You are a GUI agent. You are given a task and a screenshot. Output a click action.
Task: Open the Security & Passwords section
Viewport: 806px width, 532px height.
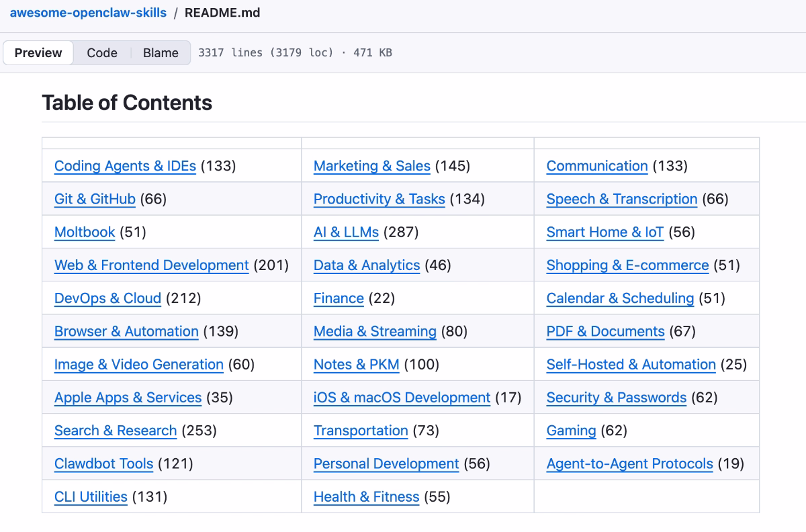(x=616, y=397)
